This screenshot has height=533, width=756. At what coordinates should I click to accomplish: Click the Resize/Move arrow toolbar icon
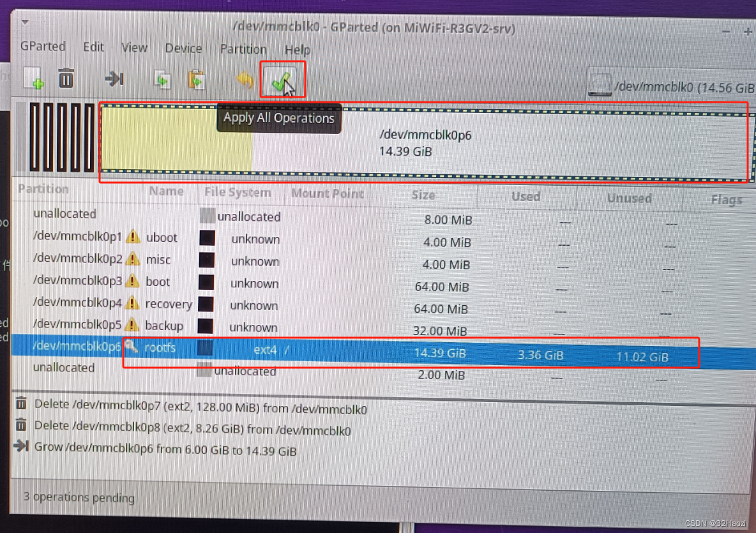pyautogui.click(x=114, y=79)
